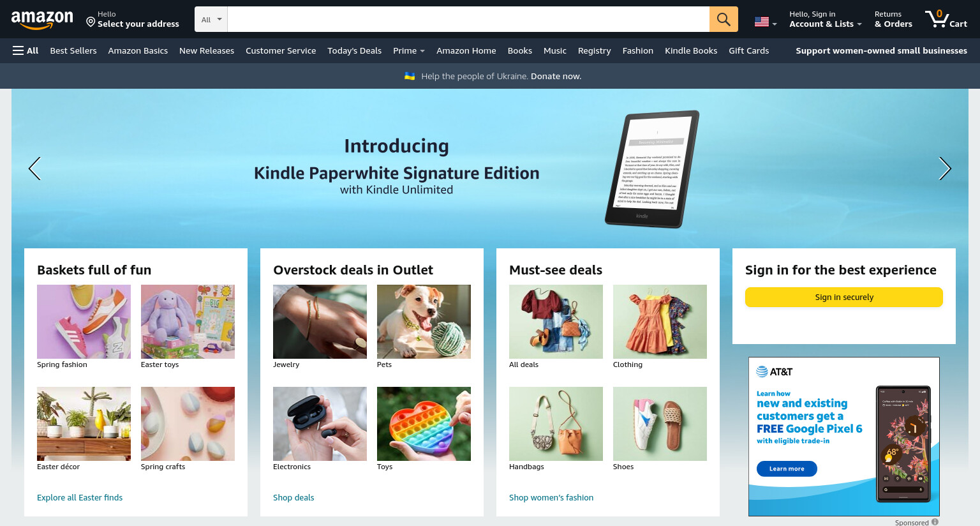The height and width of the screenshot is (526, 980).
Task: Click the Donate now link
Action: point(556,76)
